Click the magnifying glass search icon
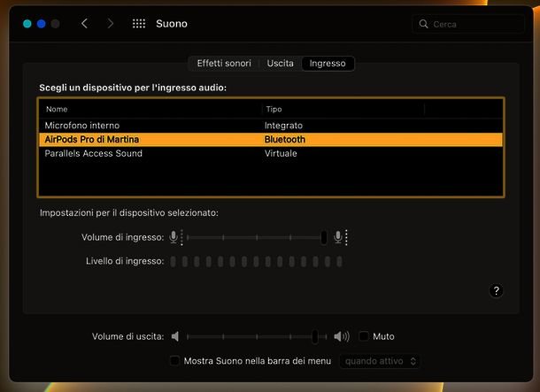 [423, 24]
